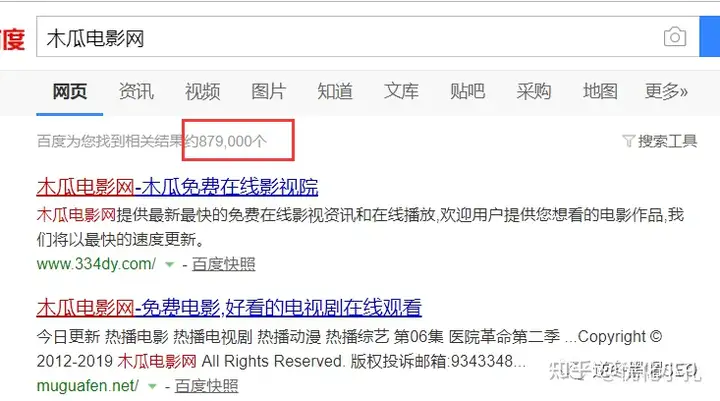Image resolution: width=720 pixels, height=401 pixels.
Task: Open www.334dy.com/ URL link
Action: [x=96, y=264]
